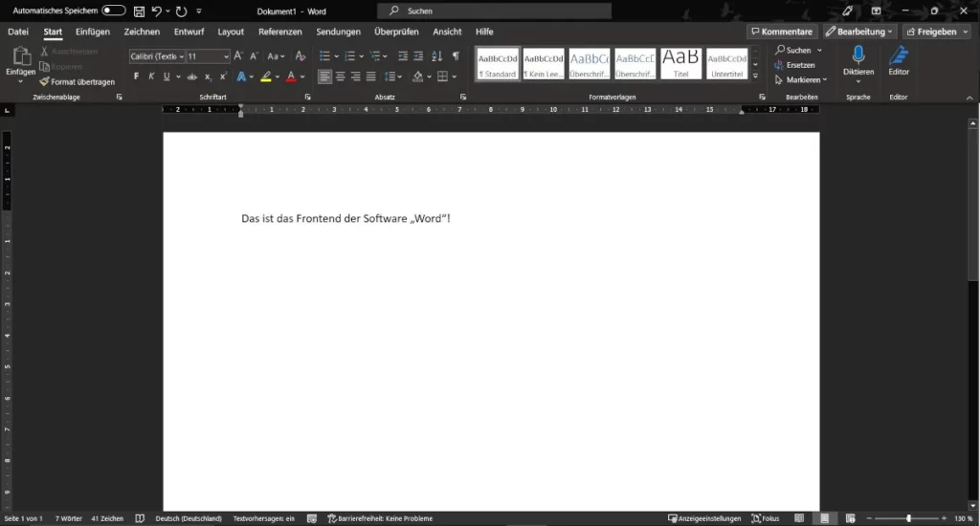Open spelling check book icon in status bar
Screen dimensions: 980x526
[140, 518]
